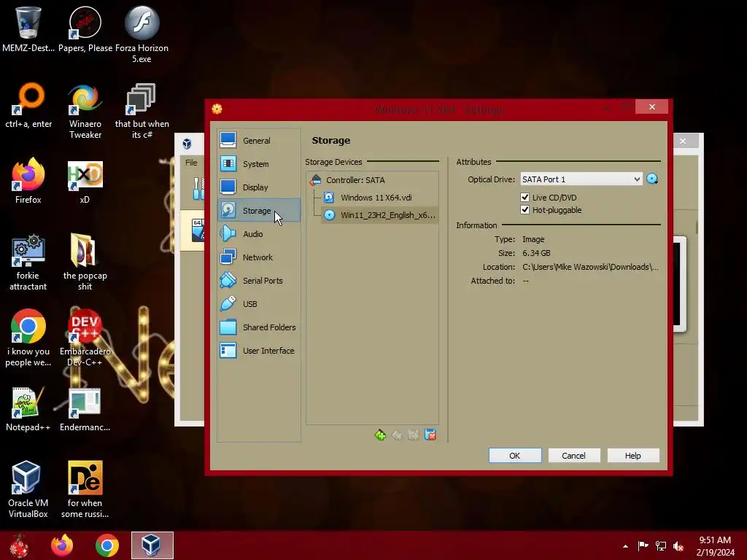Toggle Hot-pluggable checkbox

click(x=525, y=209)
